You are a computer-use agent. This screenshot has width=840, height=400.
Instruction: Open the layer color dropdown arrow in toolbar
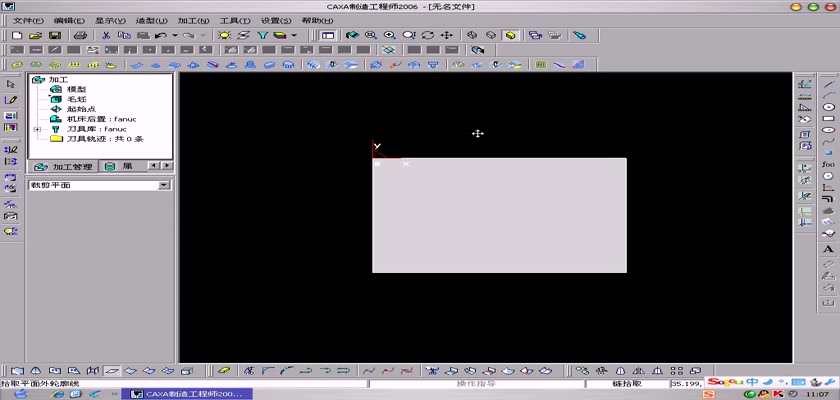[x=294, y=35]
